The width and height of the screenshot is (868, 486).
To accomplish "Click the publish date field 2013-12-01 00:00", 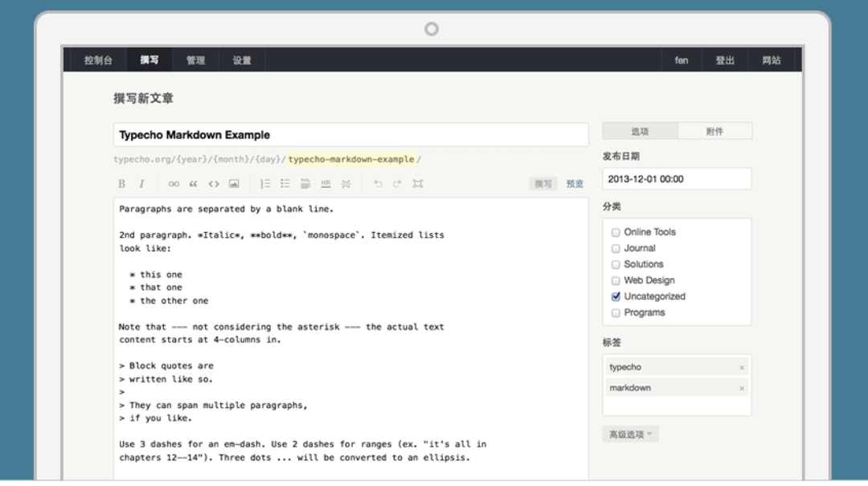I will coord(677,179).
